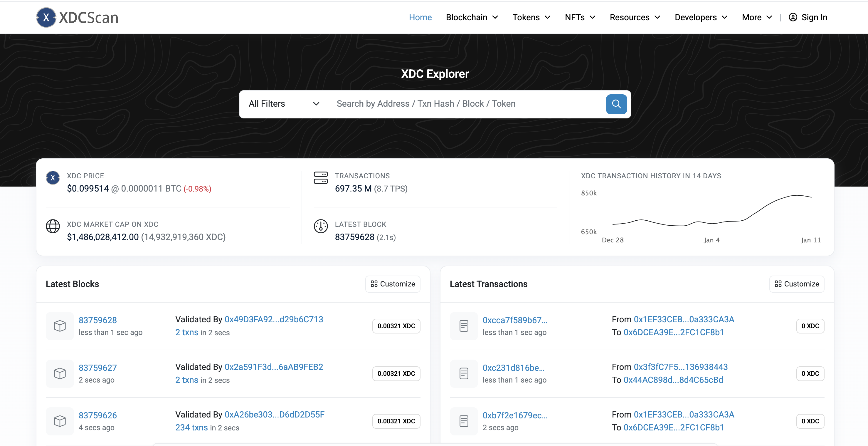The image size is (868, 446).
Task: Open the 234 txns link
Action: [x=191, y=427]
